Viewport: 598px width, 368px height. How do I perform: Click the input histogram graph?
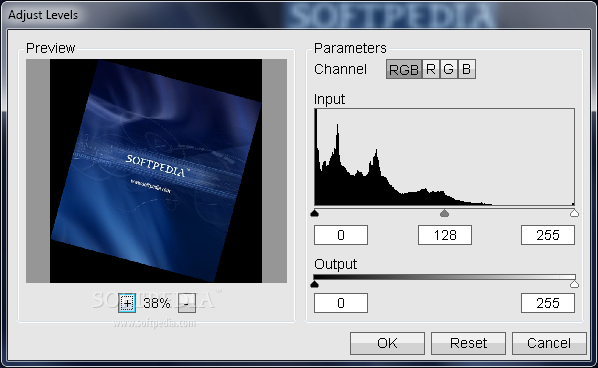coord(444,157)
